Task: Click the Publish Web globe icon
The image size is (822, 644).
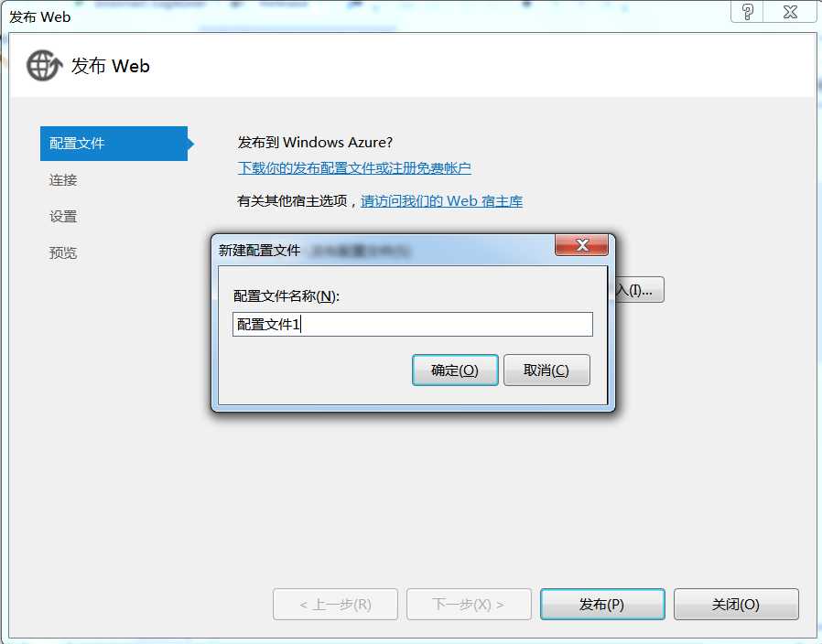Action: (44, 66)
